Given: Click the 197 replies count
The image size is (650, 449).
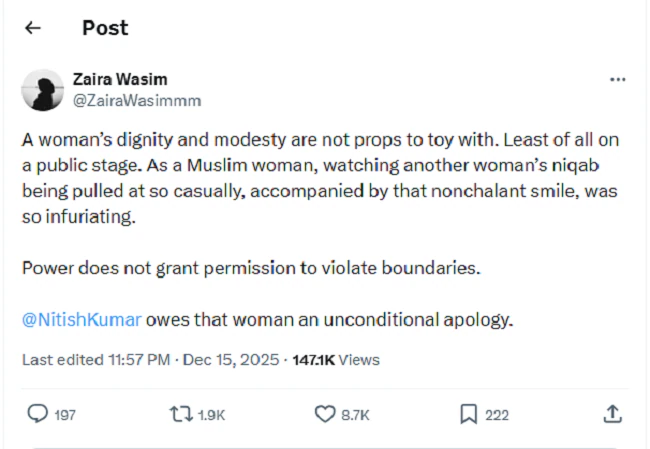Looking at the screenshot, I should (64, 414).
